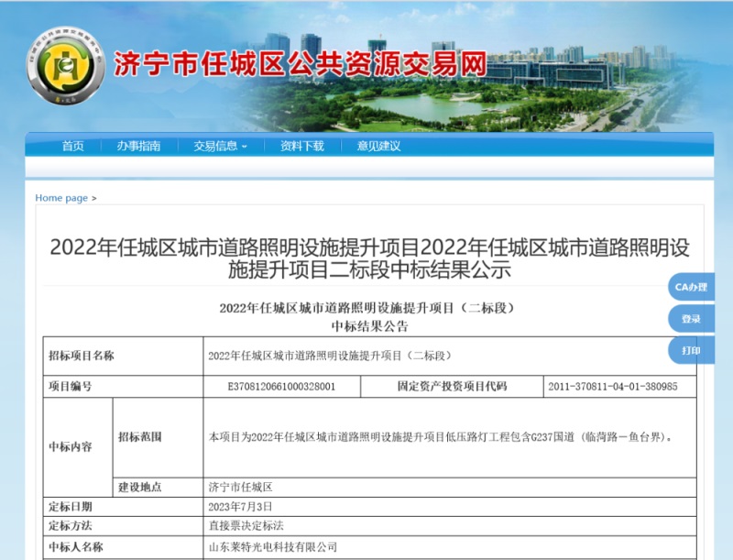Open the 办事指南 menu item

coord(138,147)
